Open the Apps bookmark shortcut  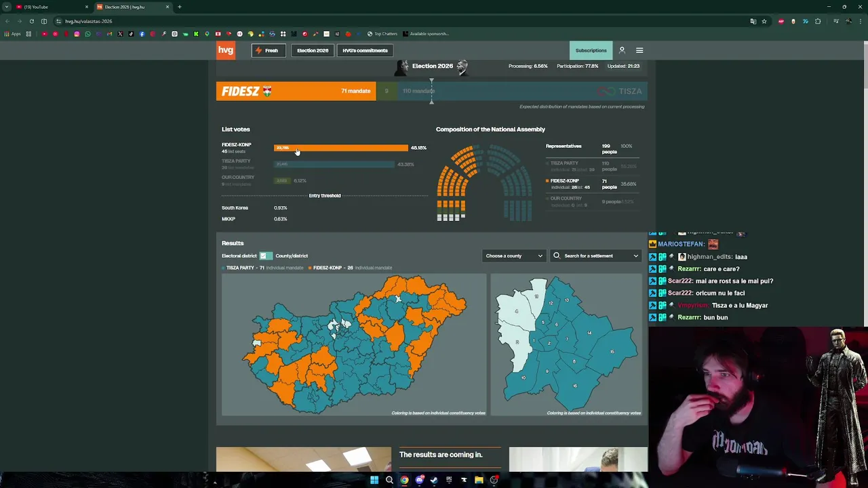click(x=12, y=34)
